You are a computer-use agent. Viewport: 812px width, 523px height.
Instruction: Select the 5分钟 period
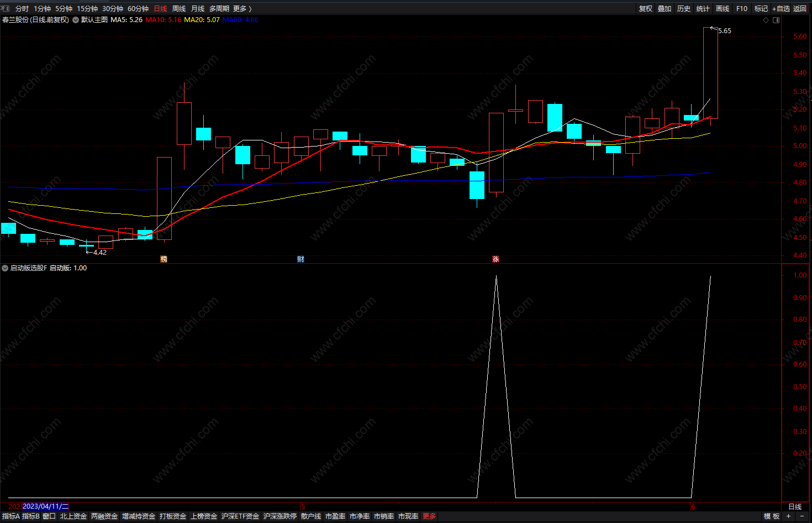pyautogui.click(x=64, y=9)
